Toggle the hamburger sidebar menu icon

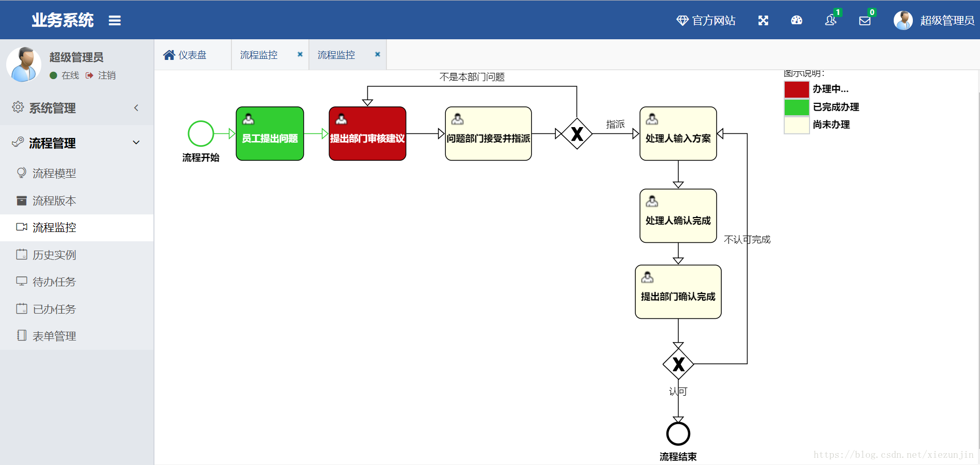[115, 21]
